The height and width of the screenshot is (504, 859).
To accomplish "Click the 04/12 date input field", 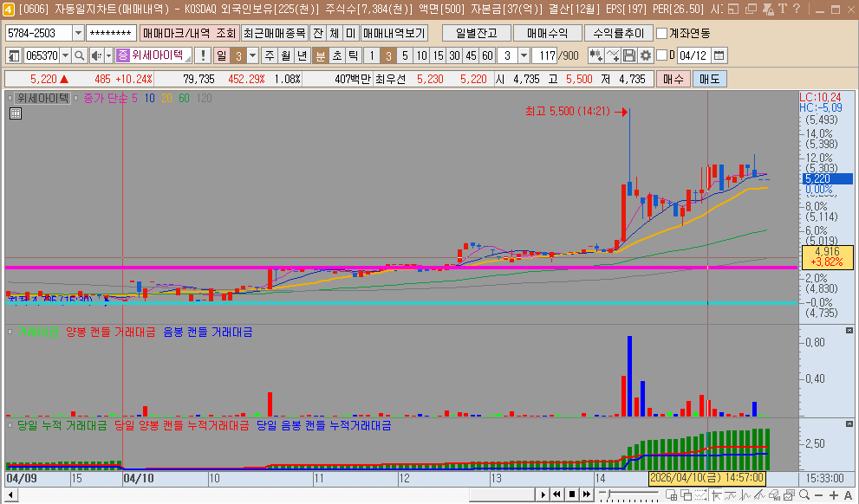I will (693, 55).
